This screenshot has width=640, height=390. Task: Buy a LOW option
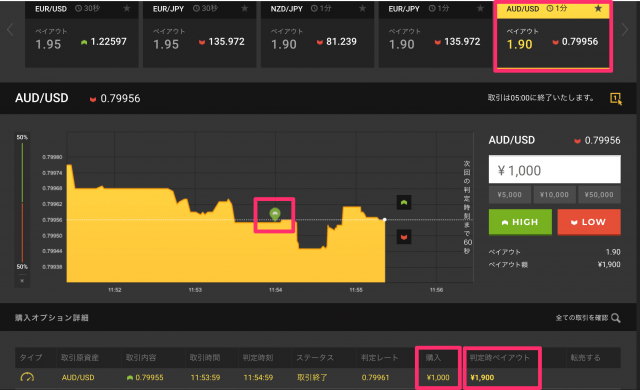tap(589, 222)
